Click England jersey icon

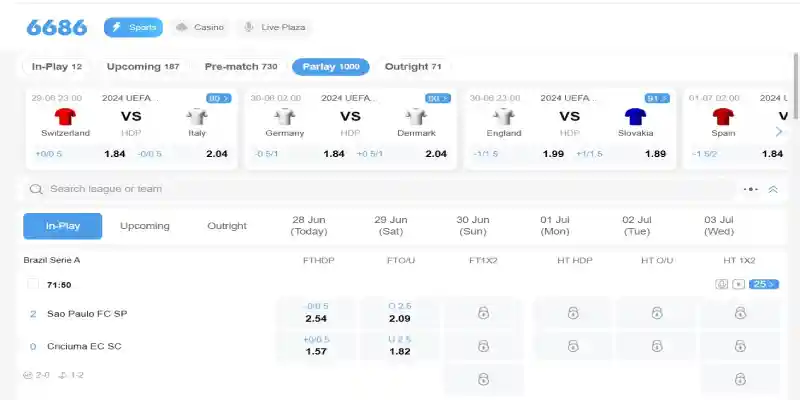point(504,117)
